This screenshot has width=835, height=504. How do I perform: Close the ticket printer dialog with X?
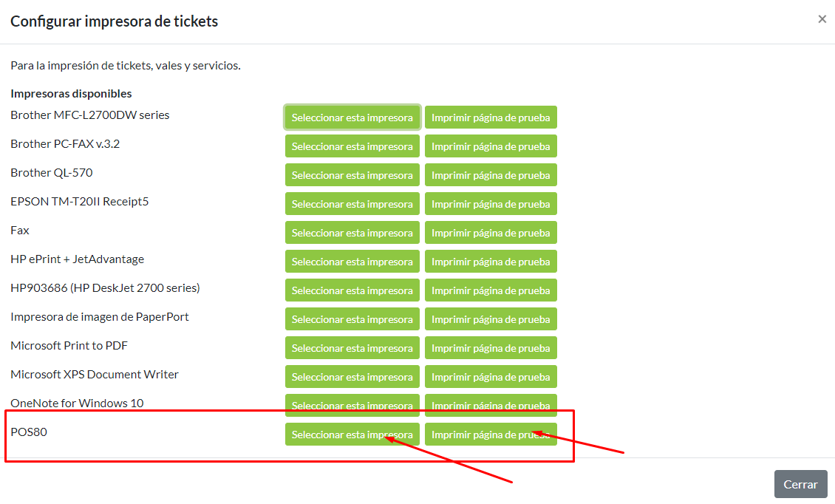(822, 19)
